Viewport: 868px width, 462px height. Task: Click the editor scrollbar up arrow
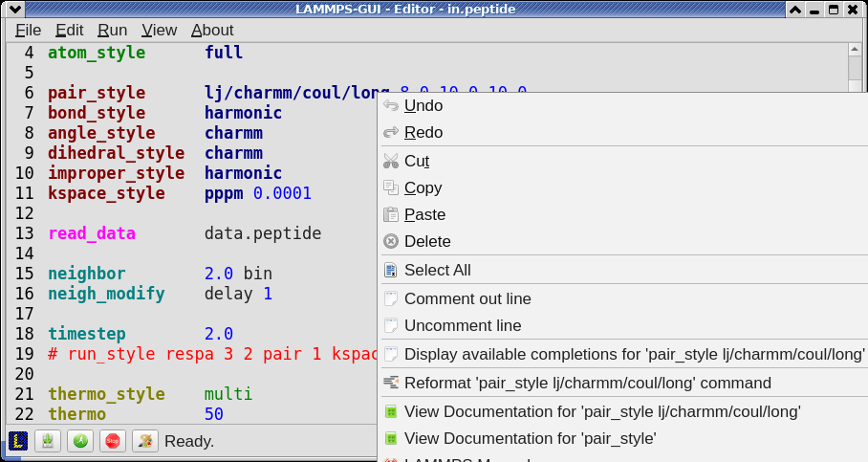(856, 50)
